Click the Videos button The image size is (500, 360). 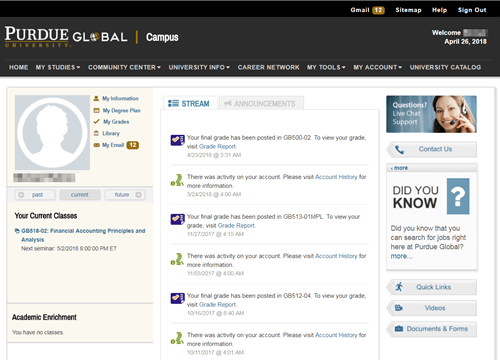[x=432, y=308]
